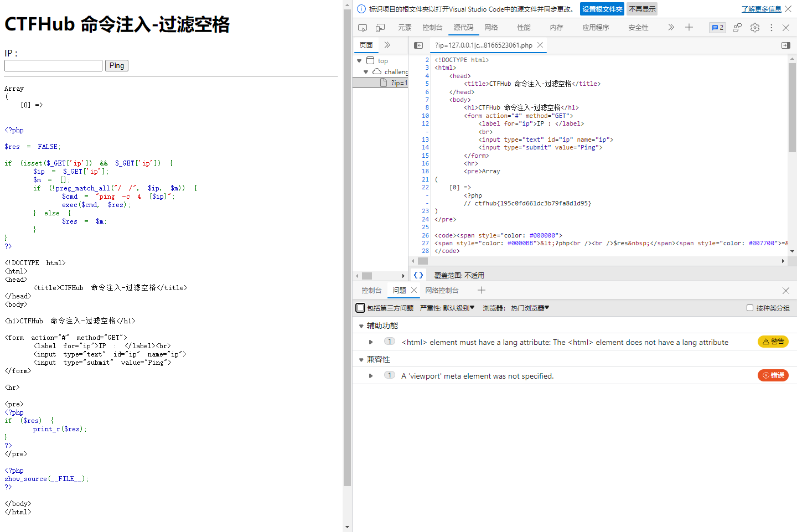Select the inspect element picker icon
Screen dimensions: 797x532
363,28
